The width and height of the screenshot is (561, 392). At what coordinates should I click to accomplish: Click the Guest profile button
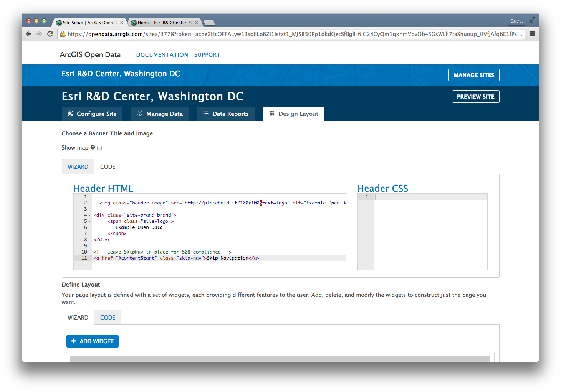click(516, 21)
